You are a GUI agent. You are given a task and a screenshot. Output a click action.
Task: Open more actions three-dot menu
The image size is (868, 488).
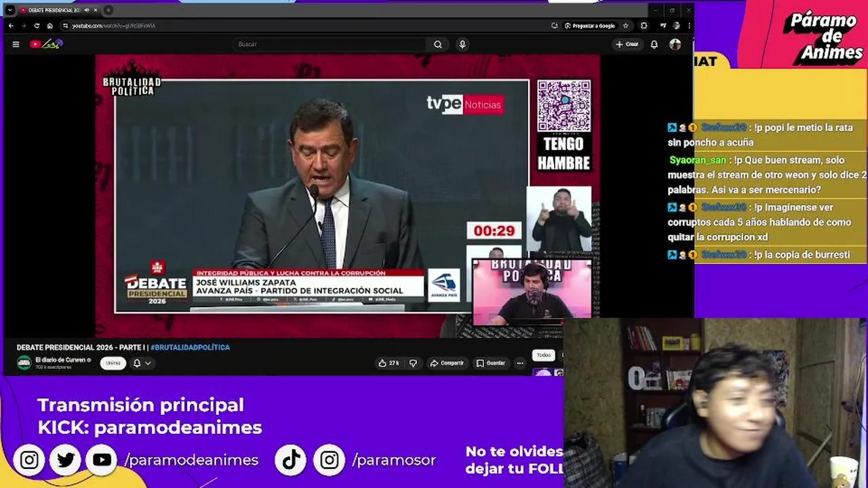[520, 363]
